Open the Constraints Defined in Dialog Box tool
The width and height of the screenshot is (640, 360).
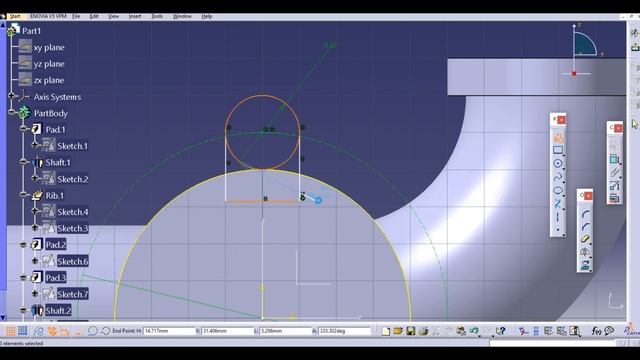[x=615, y=146]
